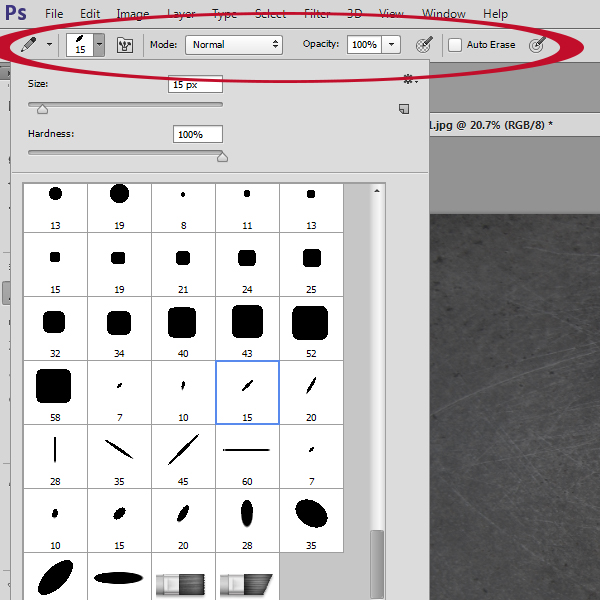Screen dimensions: 600x600
Task: Select the 45 diagonal stroke brush
Action: pos(182,450)
